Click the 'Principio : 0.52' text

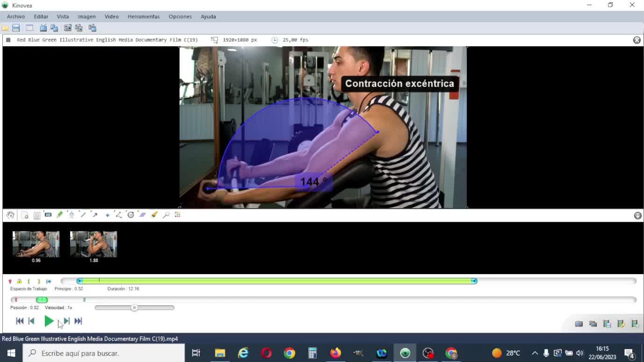69,289
